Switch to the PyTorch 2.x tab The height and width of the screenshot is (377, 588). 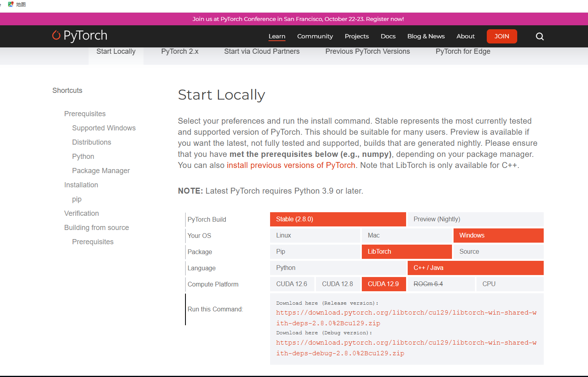(x=180, y=51)
